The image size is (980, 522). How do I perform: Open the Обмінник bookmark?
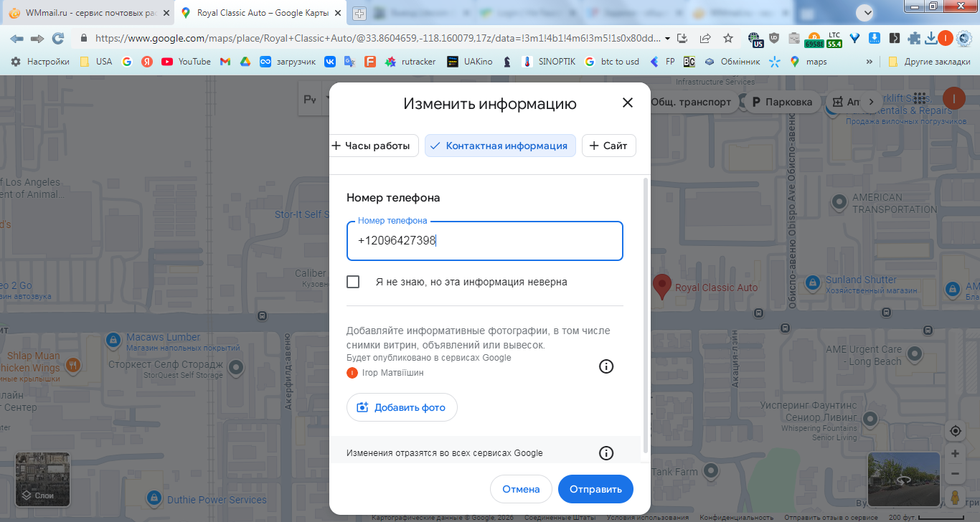click(732, 62)
